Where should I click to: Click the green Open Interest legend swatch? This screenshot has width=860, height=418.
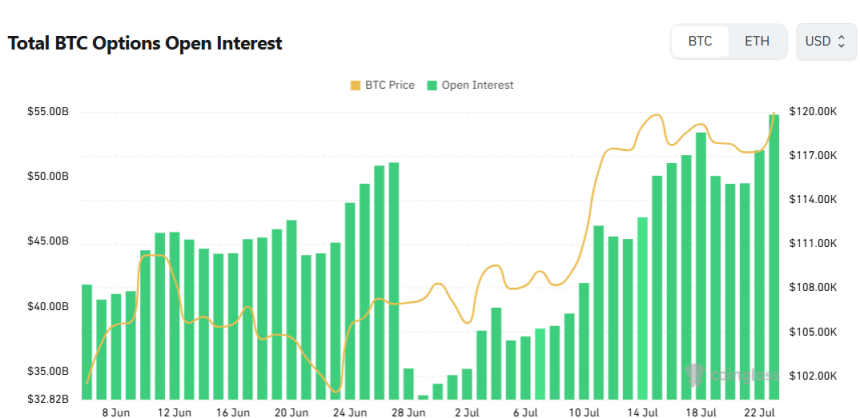tap(432, 85)
